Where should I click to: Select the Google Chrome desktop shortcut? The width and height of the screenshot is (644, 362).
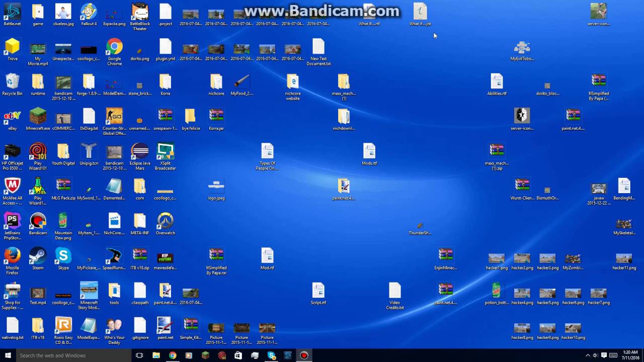pyautogui.click(x=114, y=52)
